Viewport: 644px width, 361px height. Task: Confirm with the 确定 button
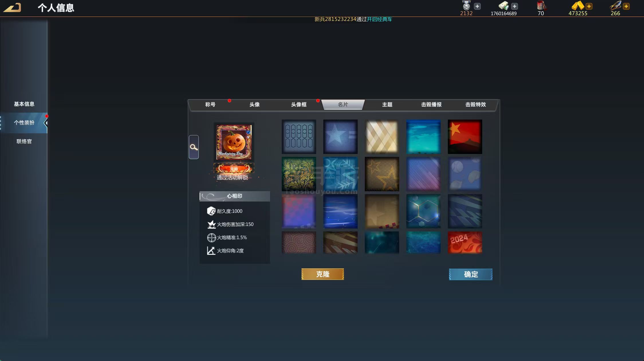(x=470, y=274)
